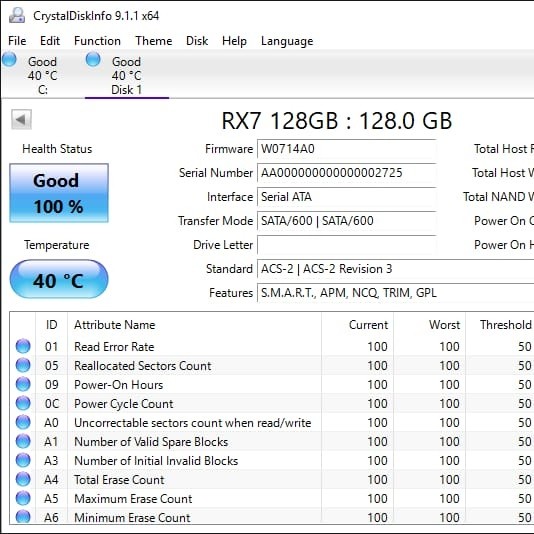Select the Power Cycle Count attribute name

pos(124,404)
